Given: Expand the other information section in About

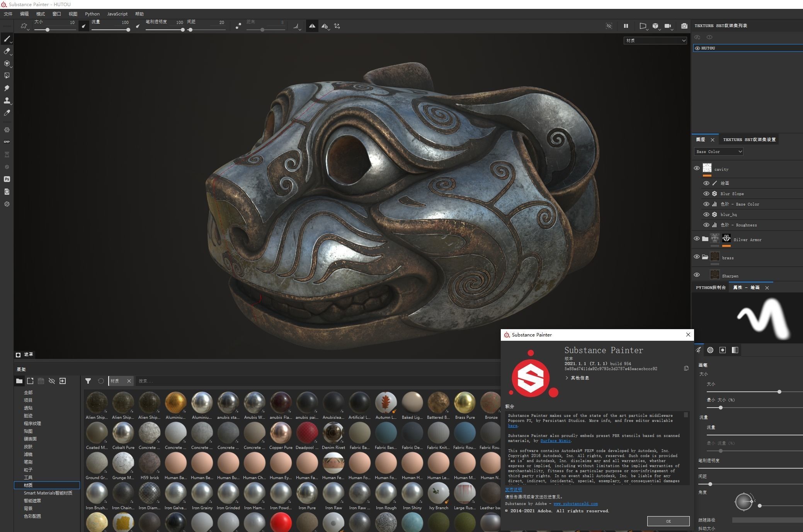Looking at the screenshot, I should coord(577,378).
